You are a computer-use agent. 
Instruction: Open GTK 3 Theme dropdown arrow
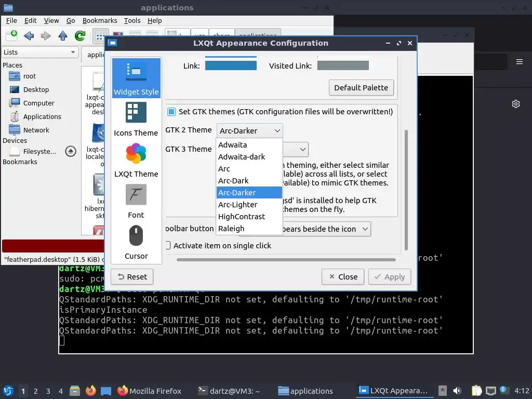click(303, 149)
